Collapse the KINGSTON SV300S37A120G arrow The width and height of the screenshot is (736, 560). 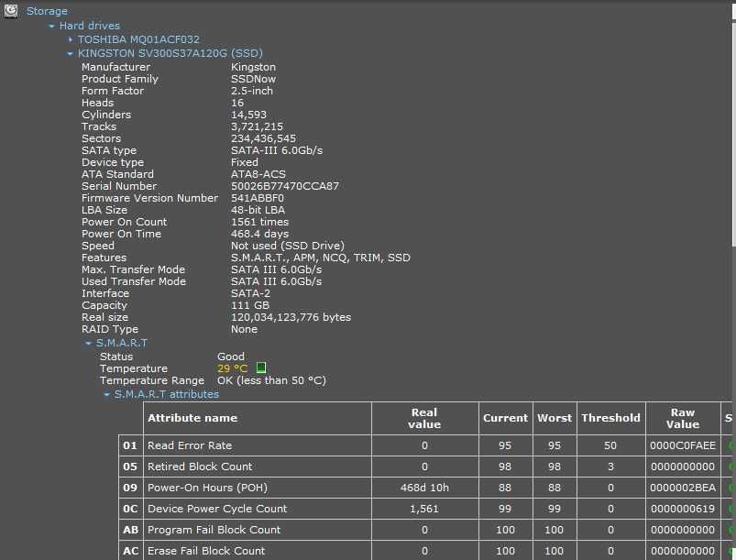pyautogui.click(x=70, y=53)
